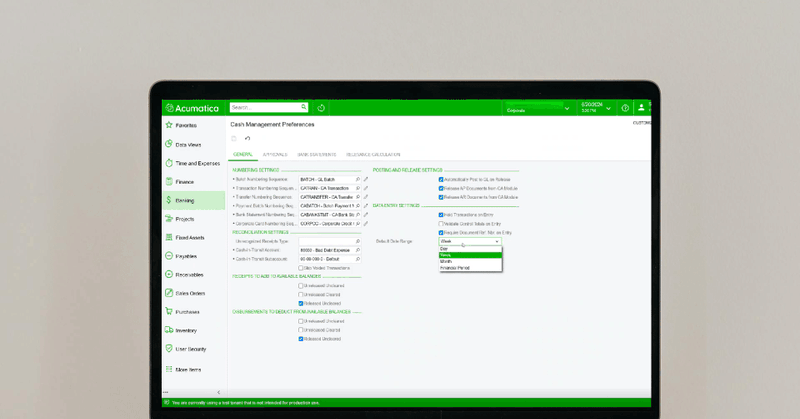
Task: Toggle Hold Transactions on Entry checkbox
Action: [x=441, y=215]
